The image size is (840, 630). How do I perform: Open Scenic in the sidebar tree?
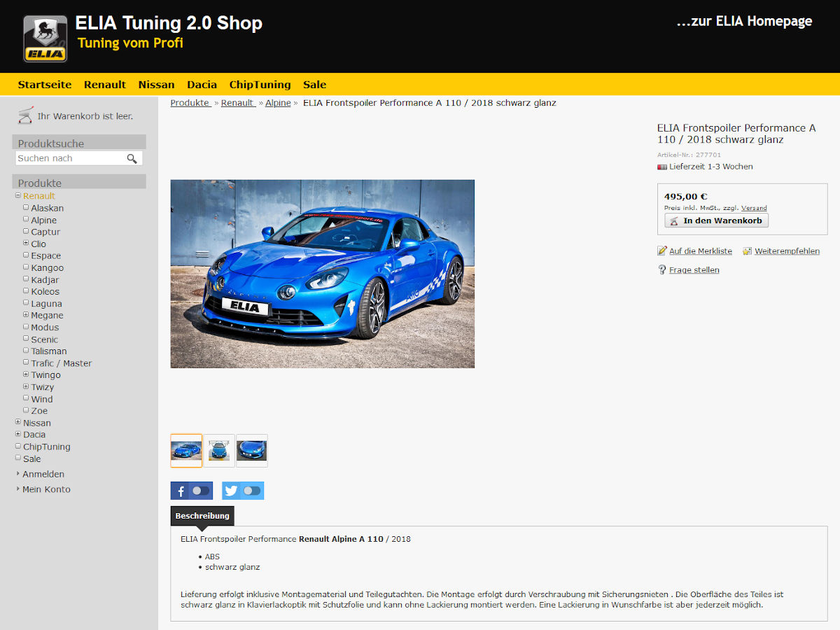[45, 339]
